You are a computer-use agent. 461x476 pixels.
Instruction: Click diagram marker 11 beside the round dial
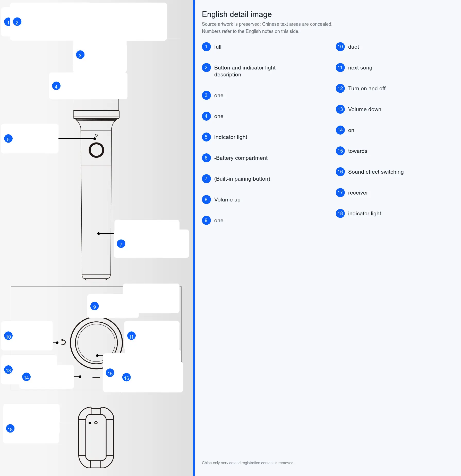[131, 336]
